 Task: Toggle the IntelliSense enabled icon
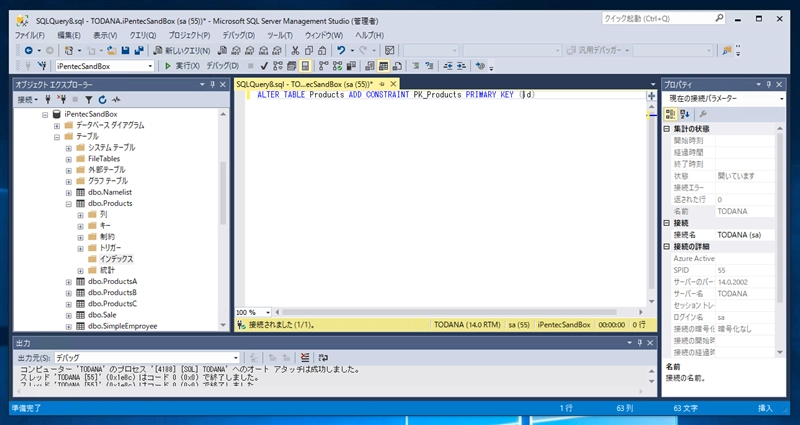[305, 66]
